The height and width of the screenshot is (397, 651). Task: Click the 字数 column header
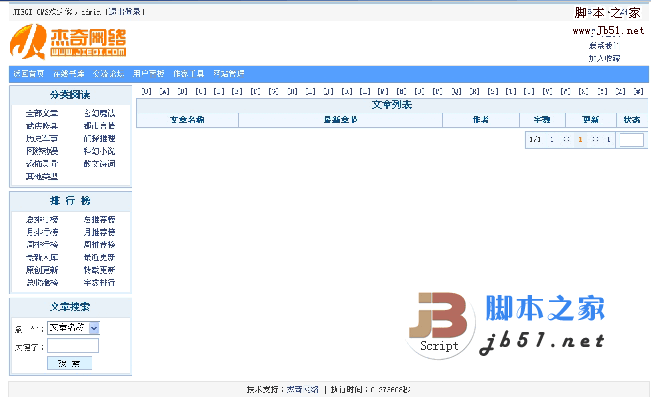(542, 120)
